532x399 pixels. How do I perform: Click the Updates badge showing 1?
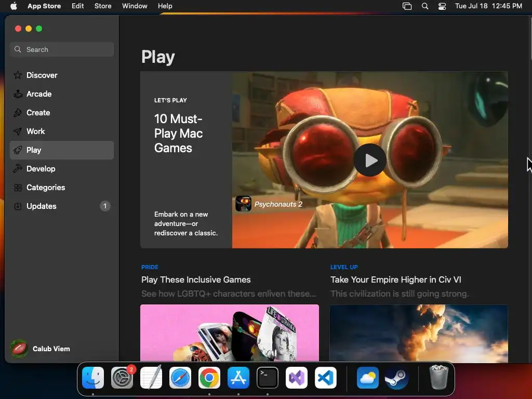[105, 206]
